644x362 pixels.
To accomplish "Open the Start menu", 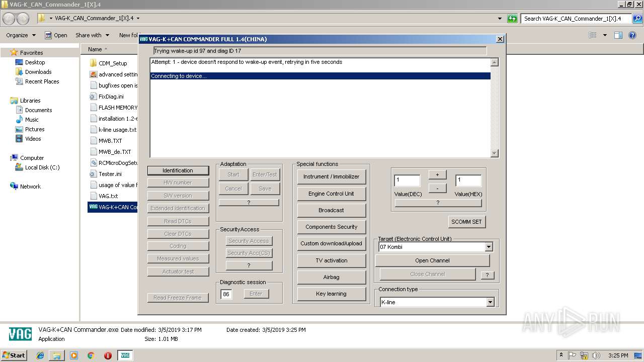I will click(x=14, y=355).
